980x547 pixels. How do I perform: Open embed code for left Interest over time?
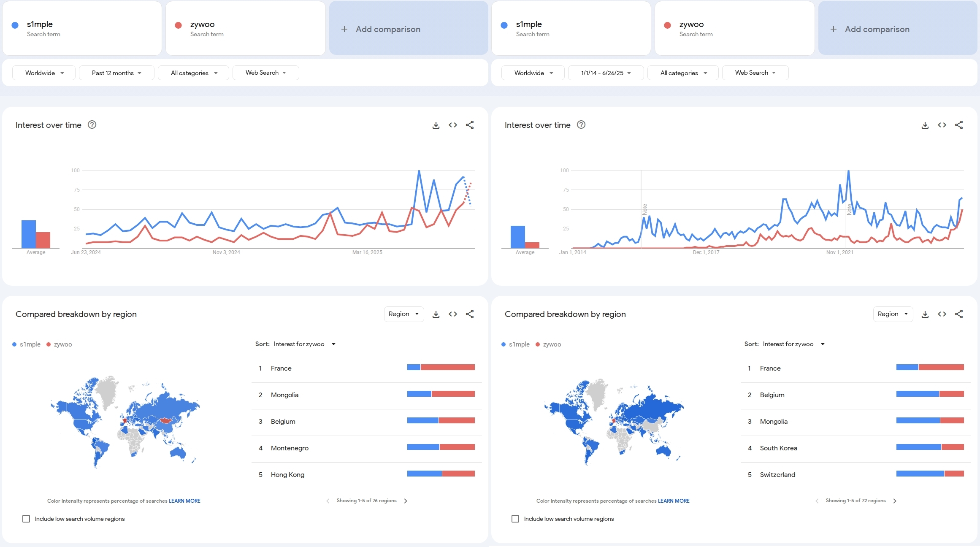[453, 125]
